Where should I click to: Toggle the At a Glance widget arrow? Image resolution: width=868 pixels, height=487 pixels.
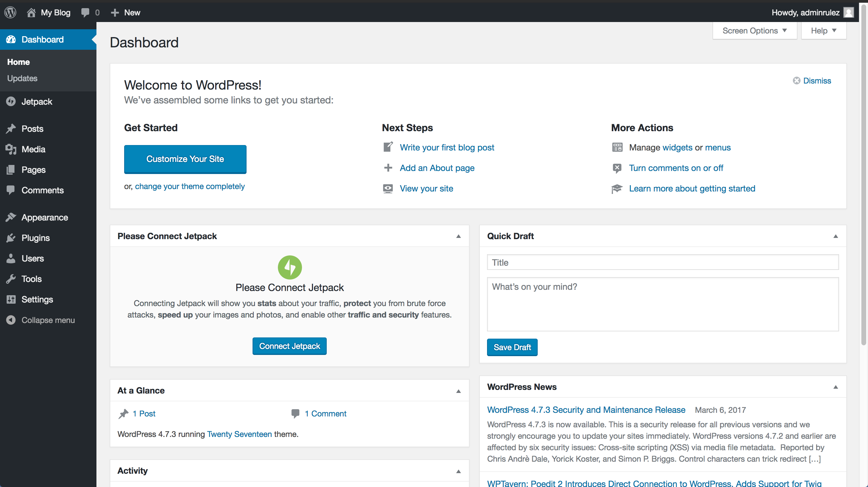click(x=458, y=391)
